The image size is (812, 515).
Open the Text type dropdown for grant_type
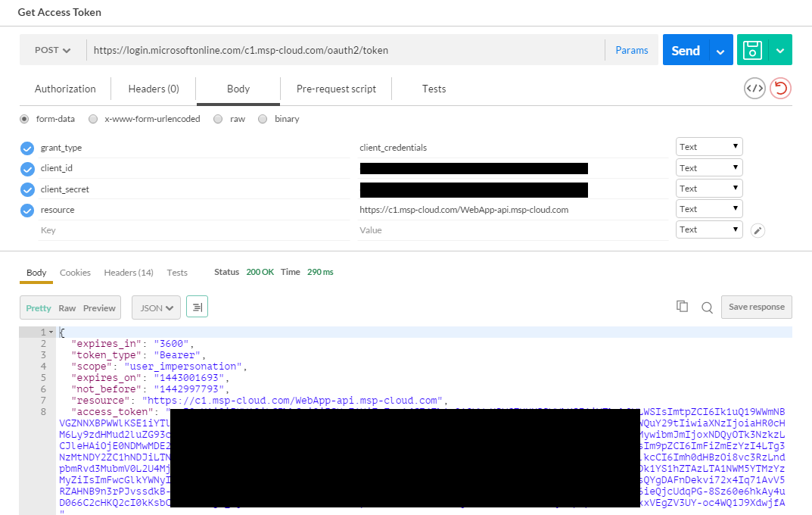coord(709,147)
